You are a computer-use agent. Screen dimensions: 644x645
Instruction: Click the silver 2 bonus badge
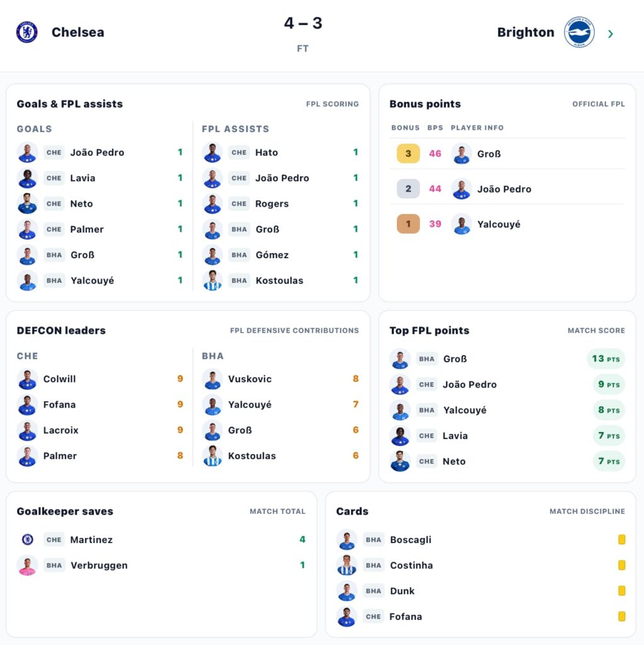click(x=408, y=189)
